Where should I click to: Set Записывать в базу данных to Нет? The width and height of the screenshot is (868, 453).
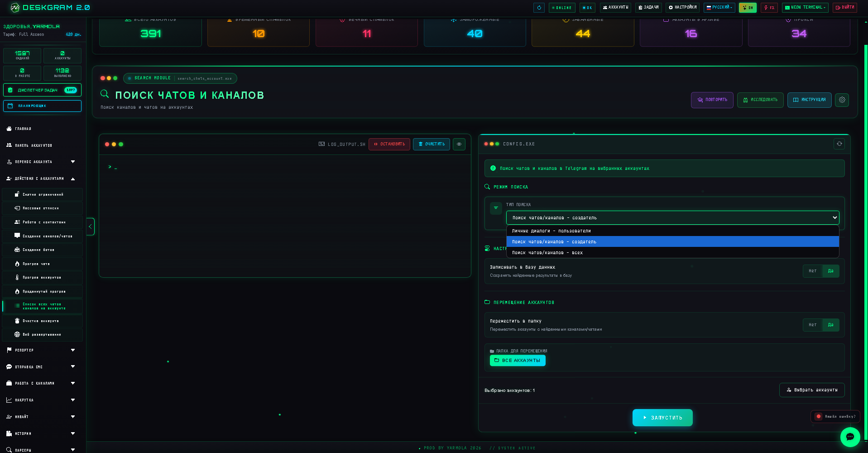[813, 271]
